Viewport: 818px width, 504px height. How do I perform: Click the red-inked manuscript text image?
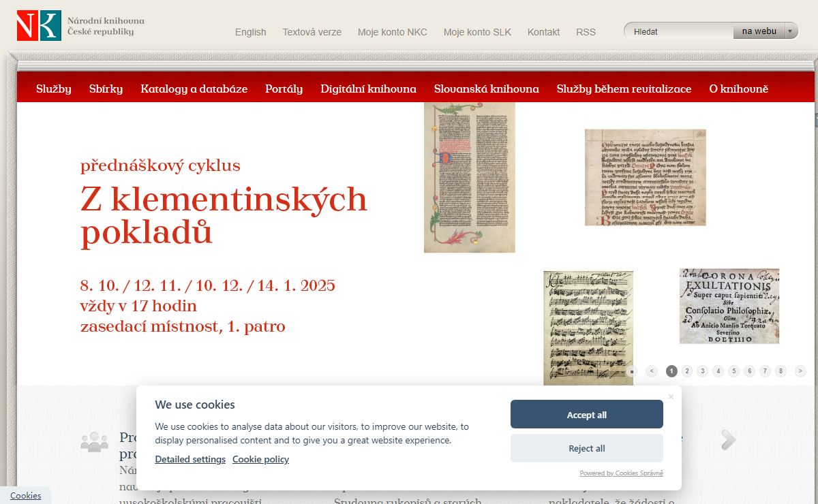tap(646, 177)
